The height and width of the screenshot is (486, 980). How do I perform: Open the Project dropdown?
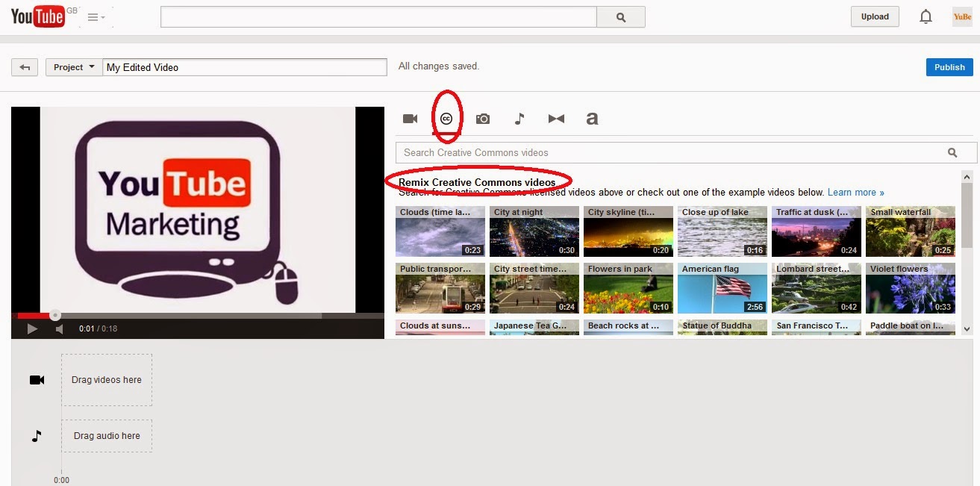(x=74, y=67)
